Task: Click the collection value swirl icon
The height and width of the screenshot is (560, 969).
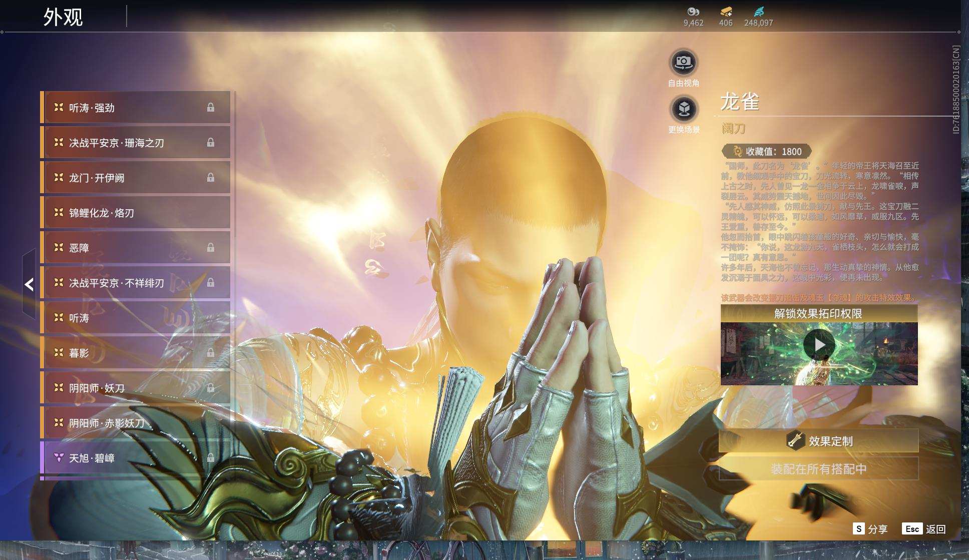Action: [x=737, y=151]
